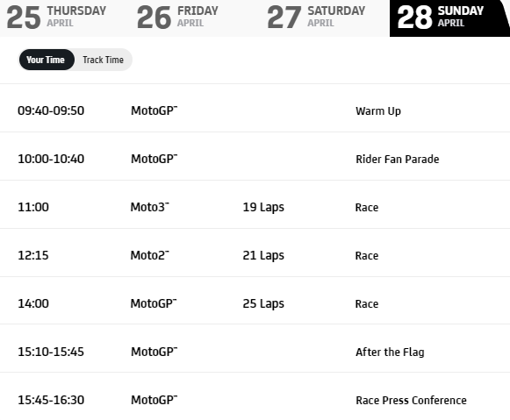Select the 15:10-15:45 time slot
The image size is (510, 420).
51,352
